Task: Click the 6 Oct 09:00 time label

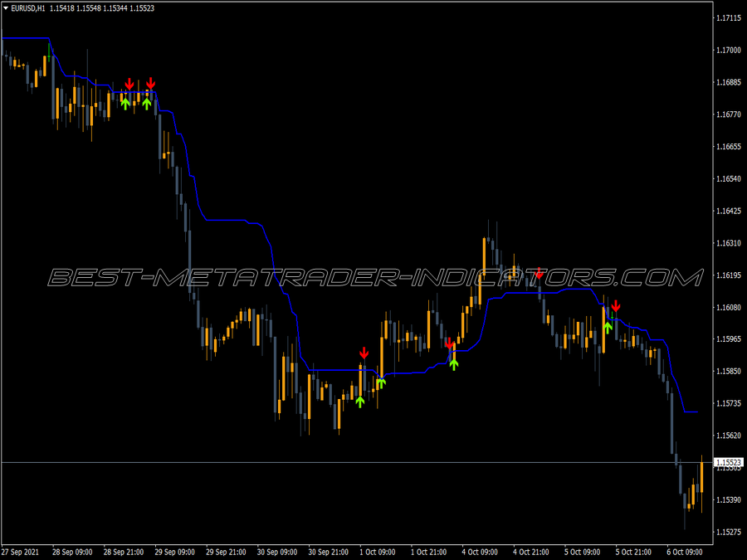Action: pyautogui.click(x=685, y=552)
